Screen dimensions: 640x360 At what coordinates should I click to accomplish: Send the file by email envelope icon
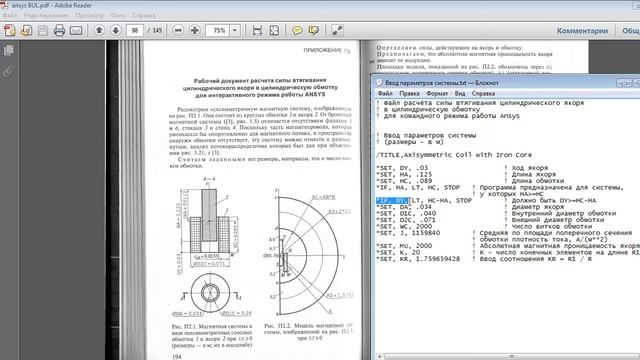76,31
